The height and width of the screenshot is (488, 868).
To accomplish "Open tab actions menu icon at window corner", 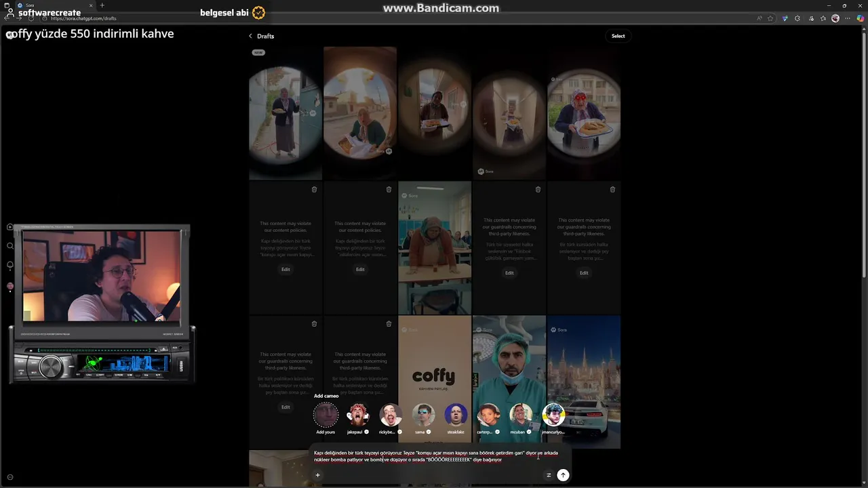I will (x=7, y=5).
